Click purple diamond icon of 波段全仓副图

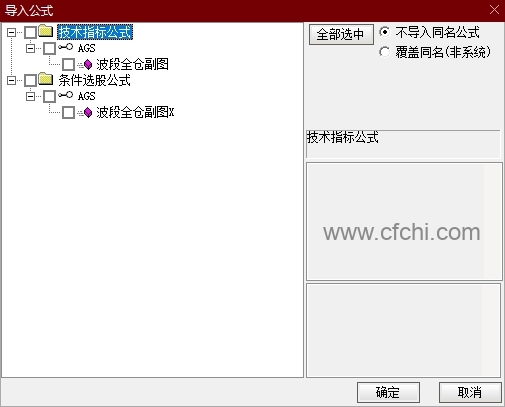88,64
